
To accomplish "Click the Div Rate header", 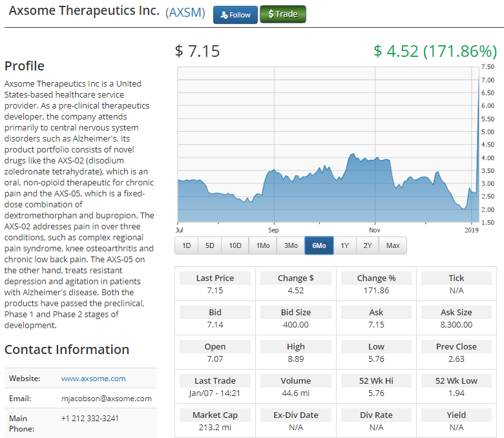I will [x=377, y=415].
